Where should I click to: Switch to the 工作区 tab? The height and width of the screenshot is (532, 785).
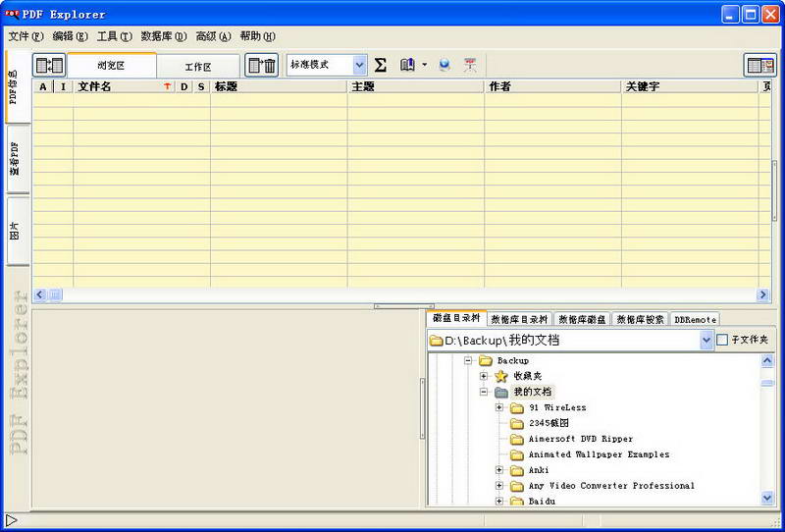pos(198,67)
